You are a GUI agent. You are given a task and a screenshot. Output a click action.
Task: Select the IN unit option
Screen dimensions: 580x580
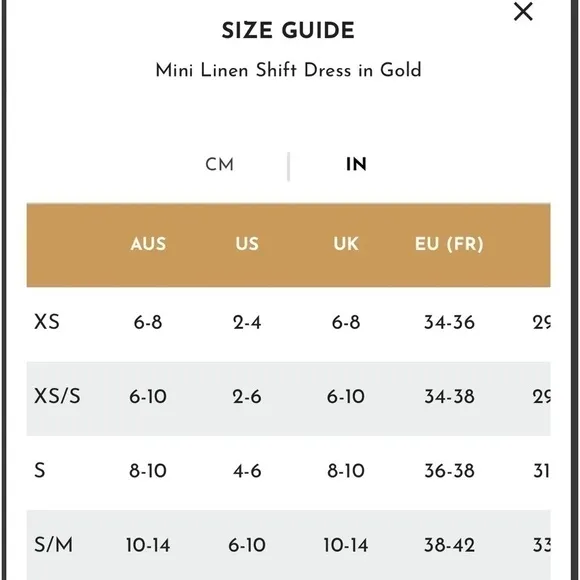(356, 165)
